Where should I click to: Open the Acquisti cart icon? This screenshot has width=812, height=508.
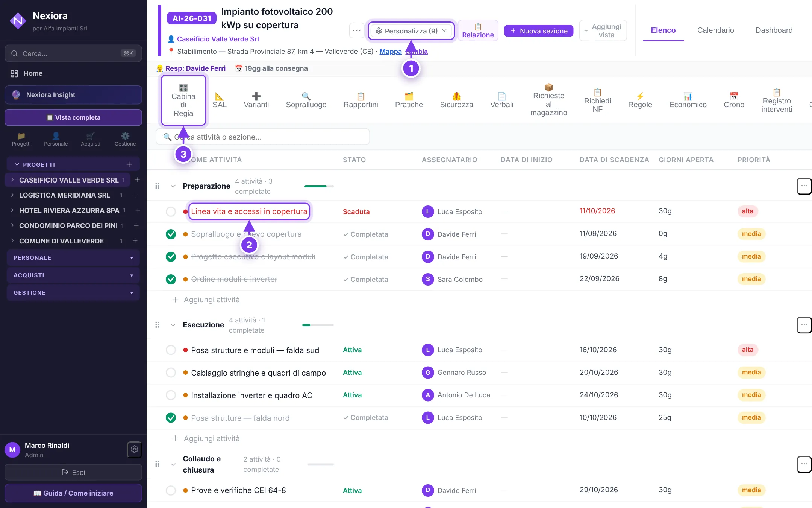point(91,139)
